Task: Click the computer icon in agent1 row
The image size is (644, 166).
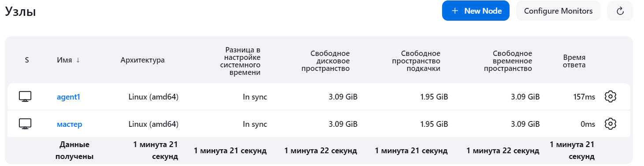Action: click(26, 97)
